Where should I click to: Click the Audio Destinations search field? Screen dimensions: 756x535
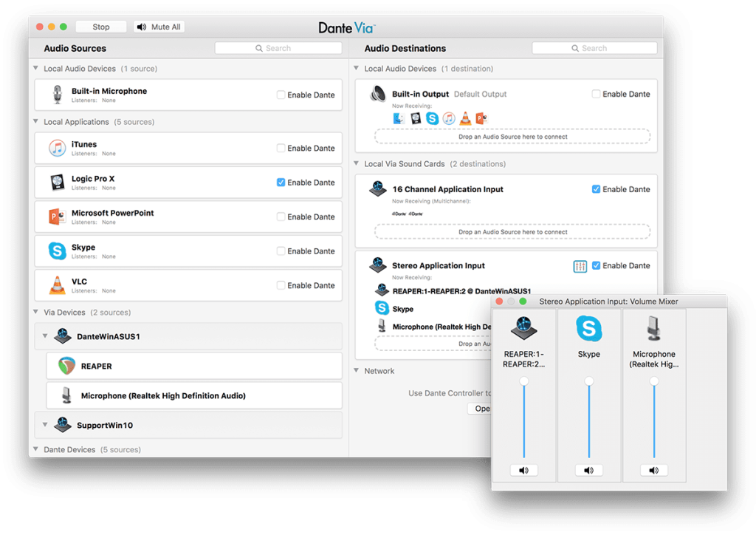(x=594, y=48)
